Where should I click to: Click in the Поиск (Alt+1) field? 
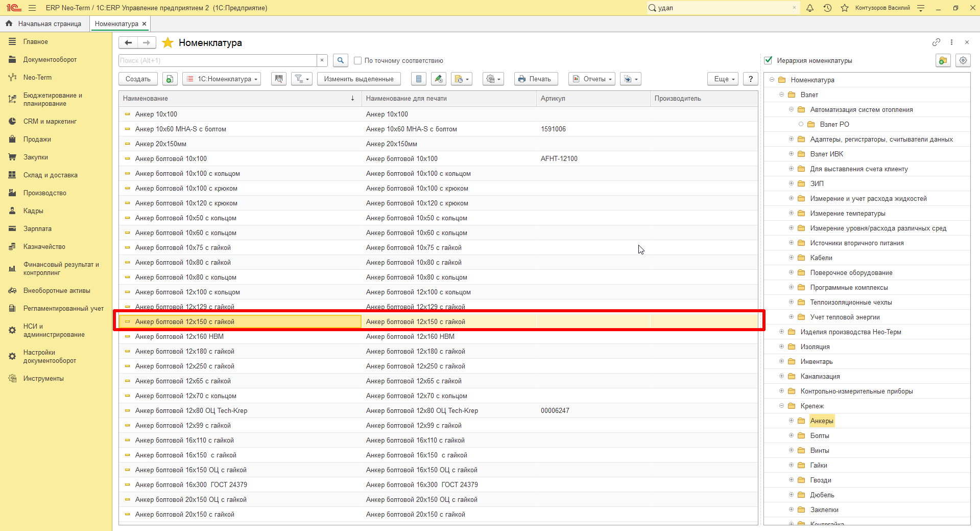coord(218,60)
